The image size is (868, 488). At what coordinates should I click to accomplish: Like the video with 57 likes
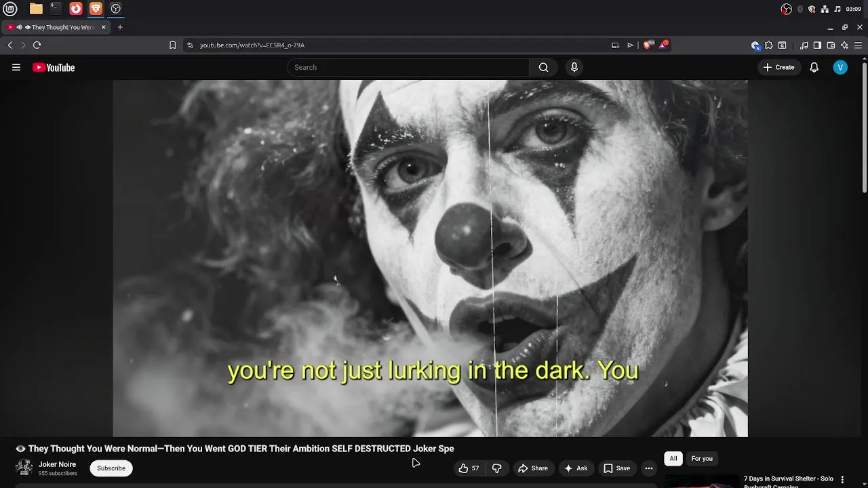click(x=469, y=468)
